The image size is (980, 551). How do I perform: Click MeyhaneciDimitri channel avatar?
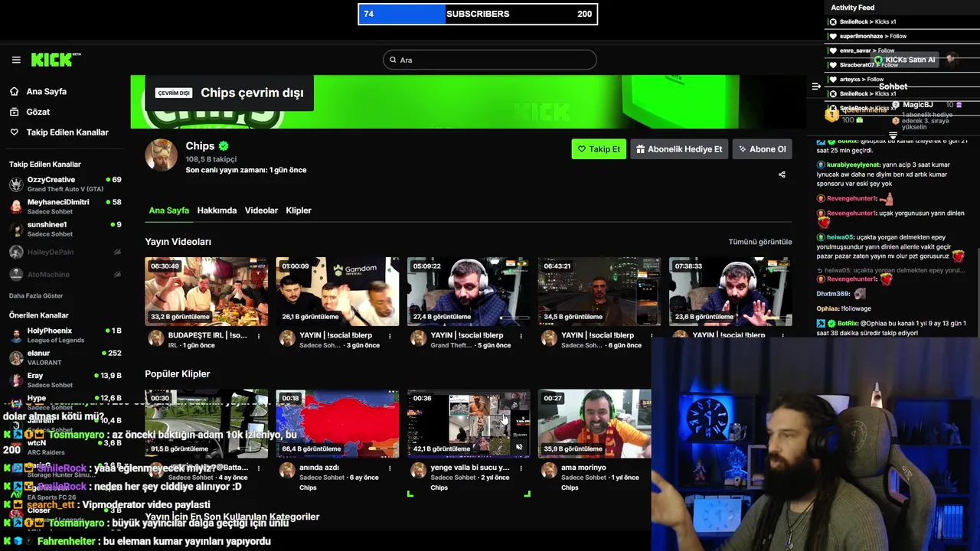16,207
